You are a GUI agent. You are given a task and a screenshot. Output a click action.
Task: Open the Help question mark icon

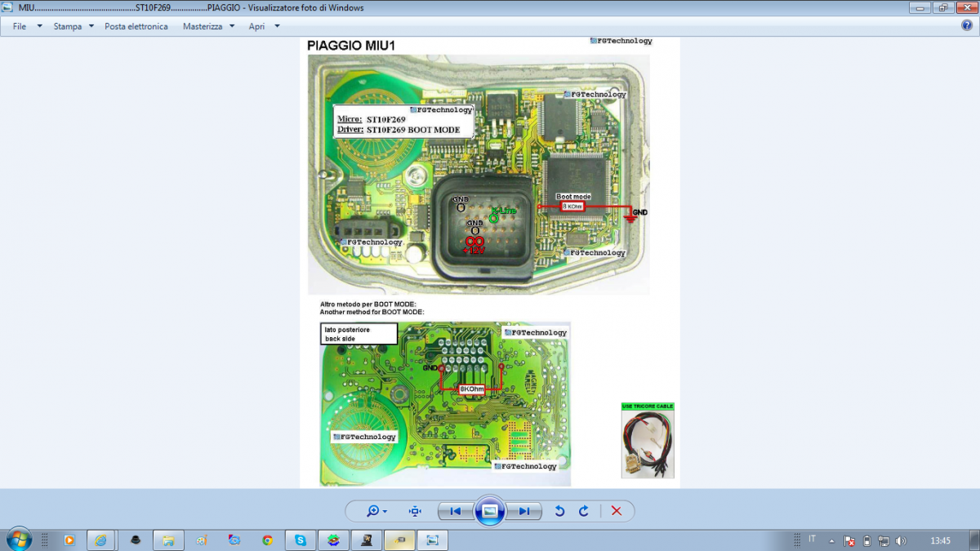click(x=967, y=25)
